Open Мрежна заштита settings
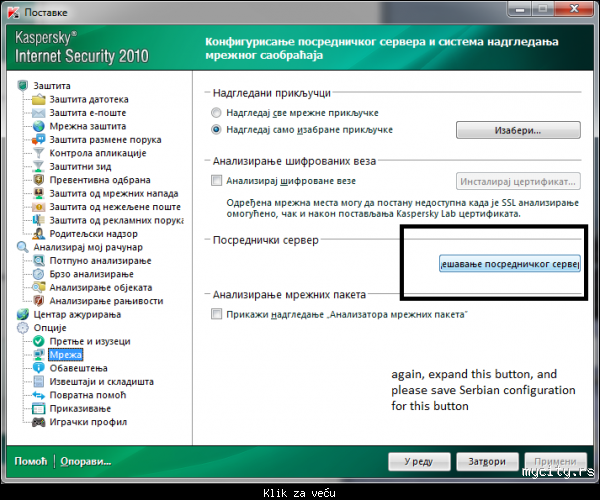600x500 pixels. tap(88, 126)
